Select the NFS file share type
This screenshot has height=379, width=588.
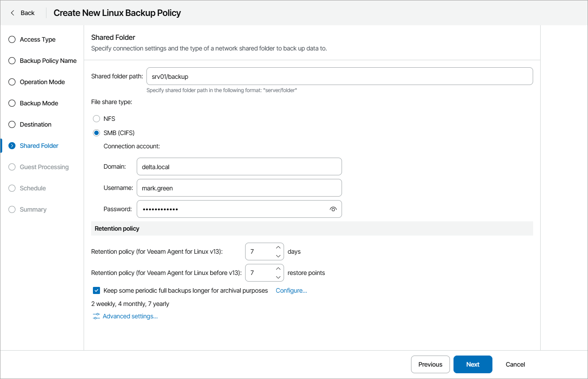tap(96, 118)
